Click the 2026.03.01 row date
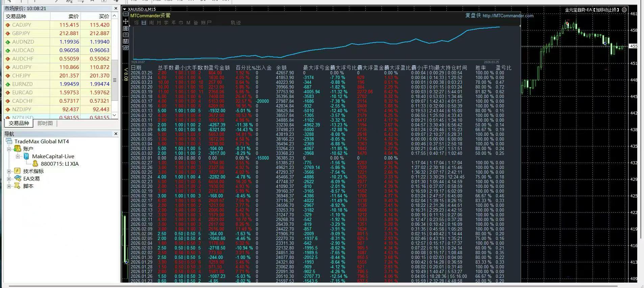644x288 pixels. point(142,158)
